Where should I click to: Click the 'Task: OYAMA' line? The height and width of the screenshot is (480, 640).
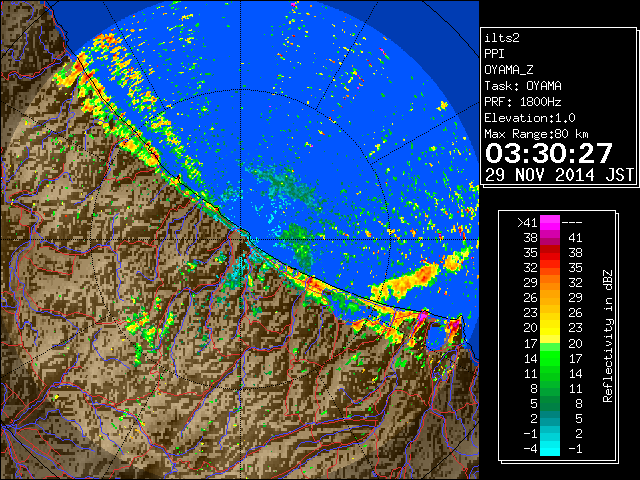(x=522, y=86)
